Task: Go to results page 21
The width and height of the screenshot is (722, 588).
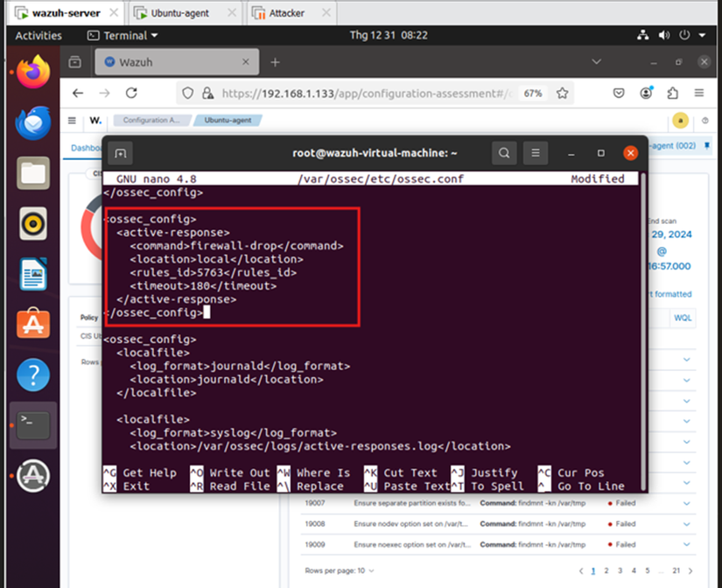Action: pyautogui.click(x=676, y=571)
